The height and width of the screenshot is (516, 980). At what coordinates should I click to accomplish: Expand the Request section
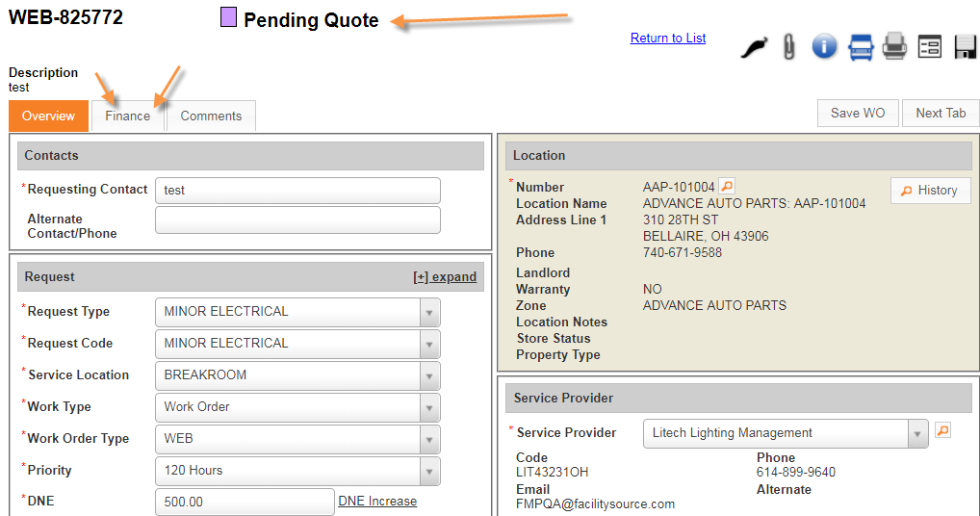(x=445, y=277)
